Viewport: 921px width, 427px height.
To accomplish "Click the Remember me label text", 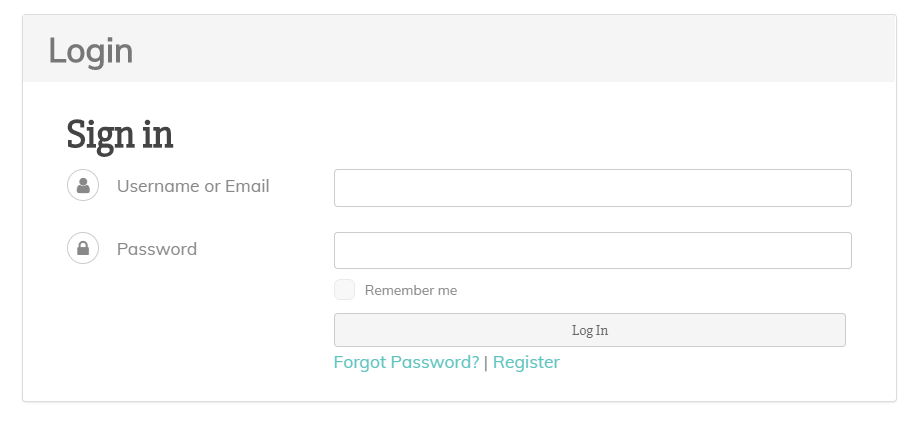I will click(x=410, y=291).
